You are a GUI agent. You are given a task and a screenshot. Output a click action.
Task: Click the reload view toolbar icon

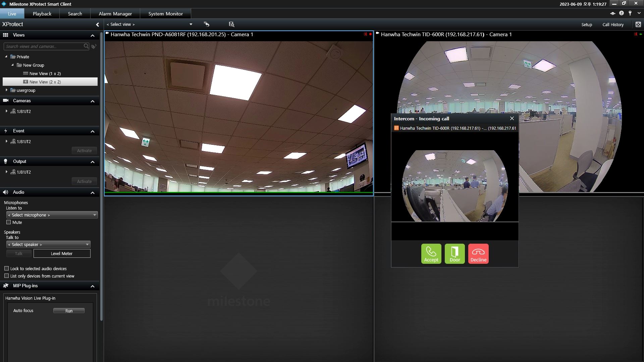[207, 24]
